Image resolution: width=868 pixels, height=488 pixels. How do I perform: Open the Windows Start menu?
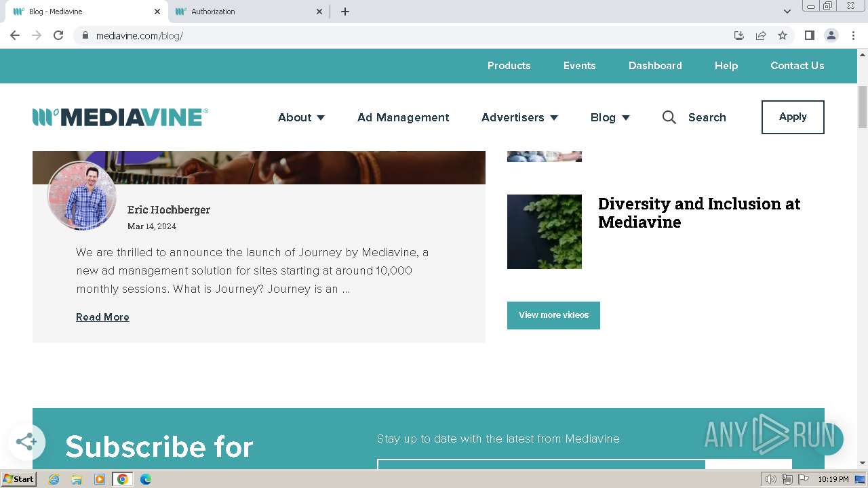(19, 479)
